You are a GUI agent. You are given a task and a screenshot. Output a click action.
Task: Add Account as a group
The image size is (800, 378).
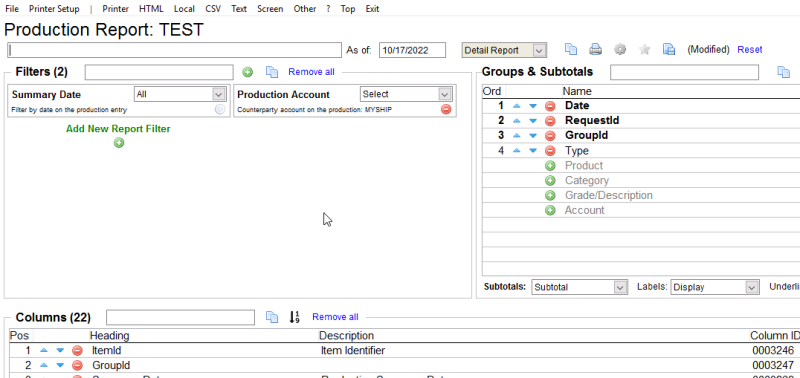coord(550,210)
